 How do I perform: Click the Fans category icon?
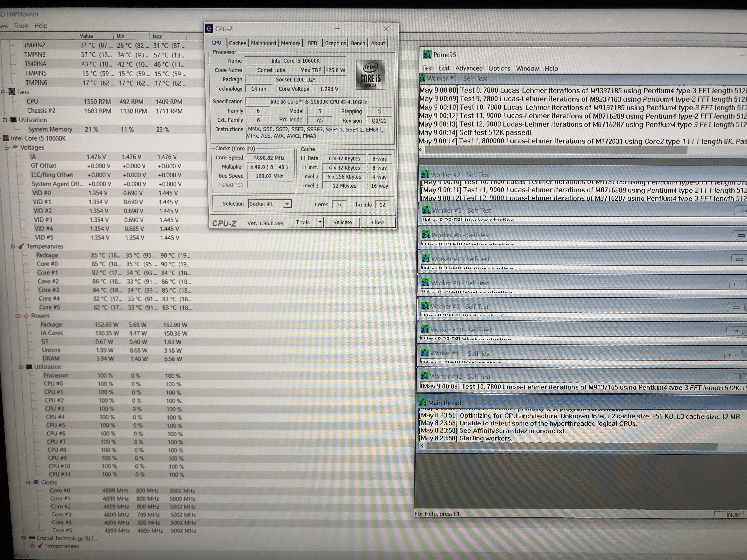point(12,92)
